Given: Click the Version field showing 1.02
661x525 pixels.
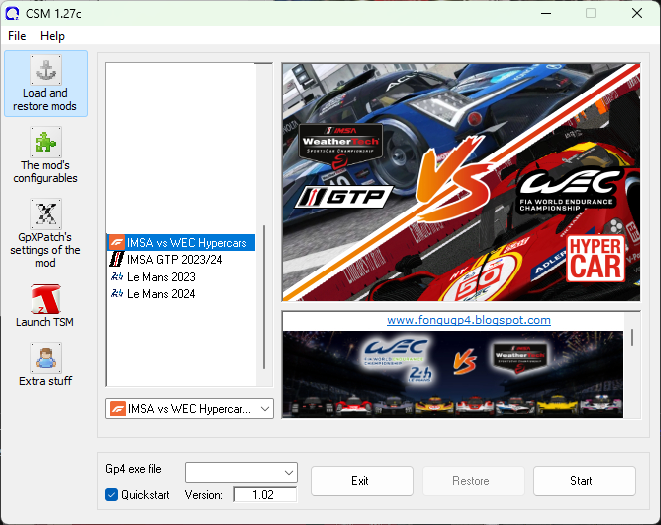Looking at the screenshot, I should pyautogui.click(x=265, y=495).
